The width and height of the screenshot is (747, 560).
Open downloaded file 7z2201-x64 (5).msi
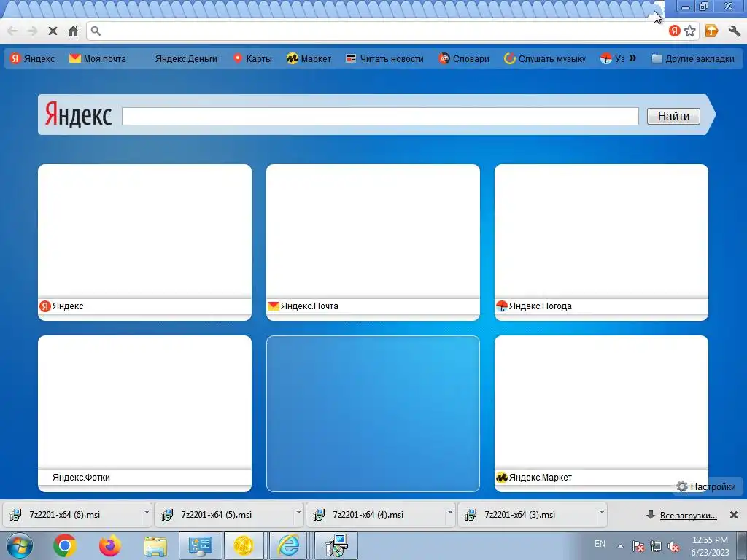pyautogui.click(x=223, y=514)
